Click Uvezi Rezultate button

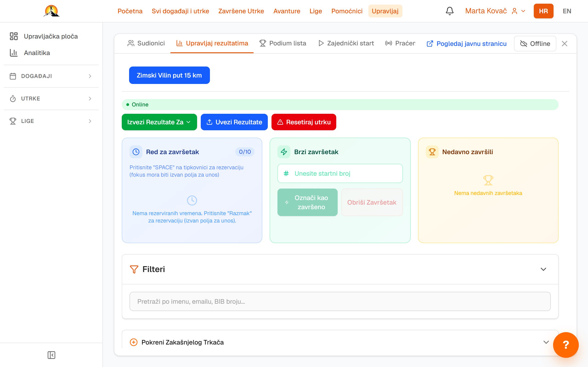tap(234, 122)
